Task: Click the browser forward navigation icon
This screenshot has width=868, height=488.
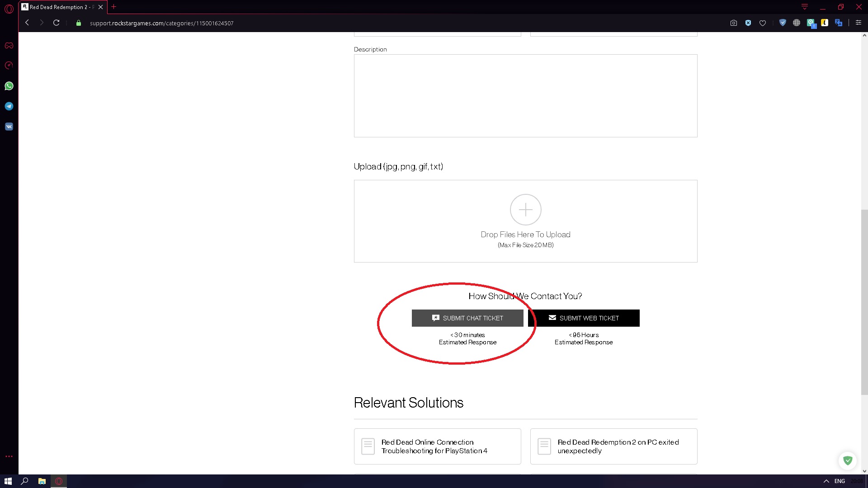Action: pyautogui.click(x=41, y=23)
